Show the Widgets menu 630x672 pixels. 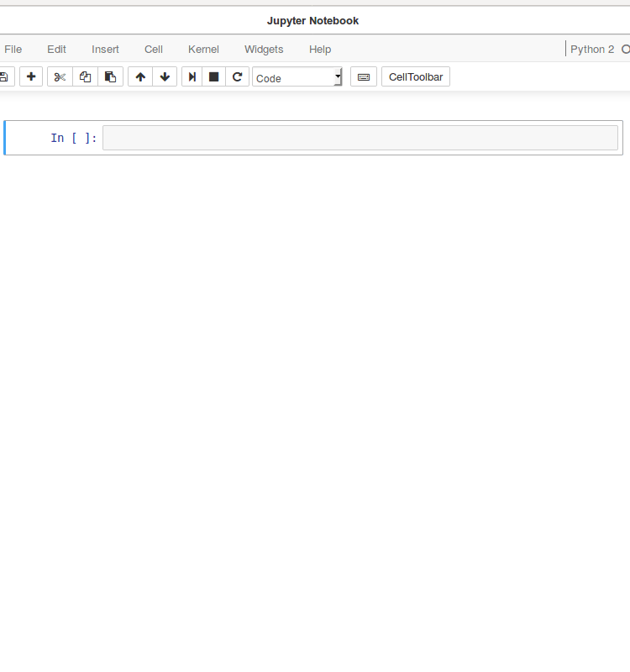[x=264, y=50]
